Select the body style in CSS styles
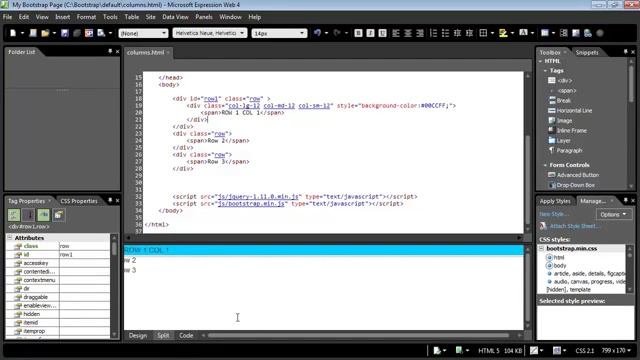Screen dimensions: 640x360 coord(560,266)
